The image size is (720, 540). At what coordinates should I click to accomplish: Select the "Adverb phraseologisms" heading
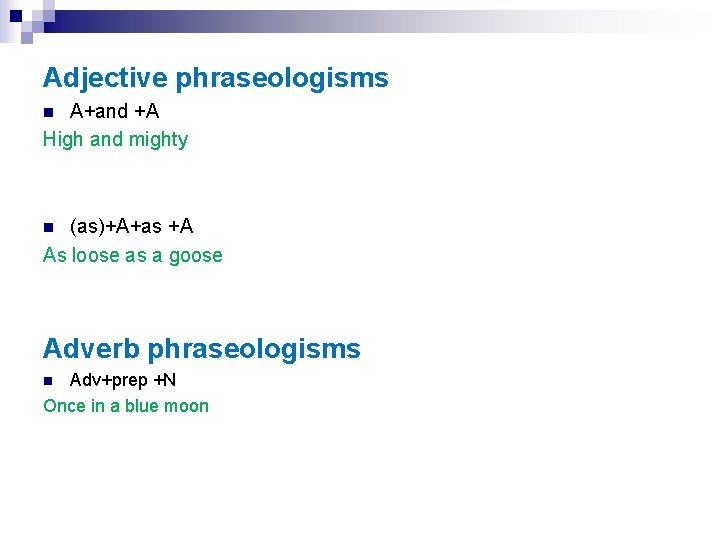tap(201, 349)
